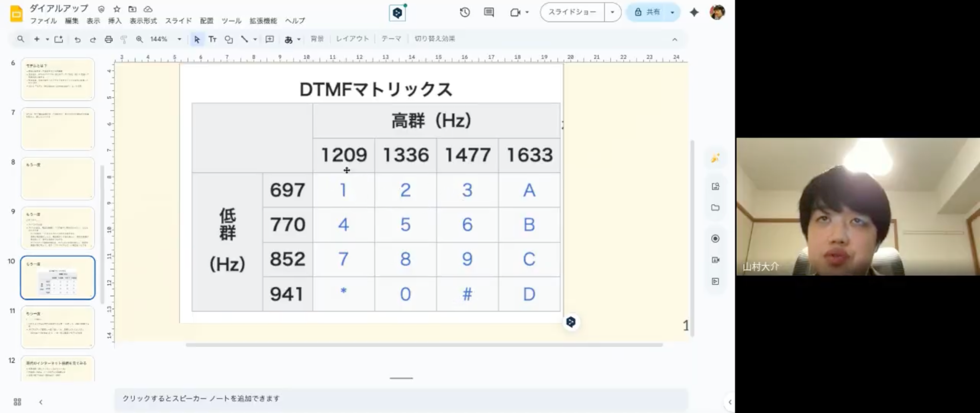Screen dimensions: 980x413
Task: Star the ダイアルアップ presentation
Action: (x=117, y=9)
